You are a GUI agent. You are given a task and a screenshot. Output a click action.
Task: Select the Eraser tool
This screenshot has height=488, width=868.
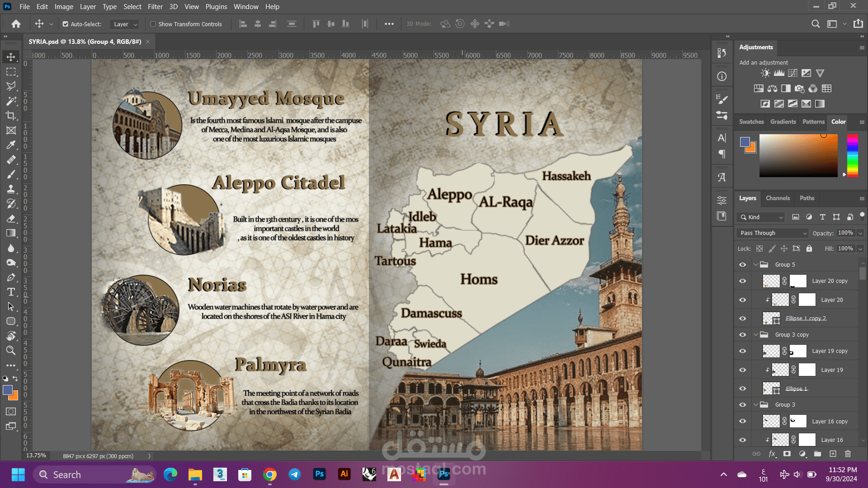pos(11,219)
